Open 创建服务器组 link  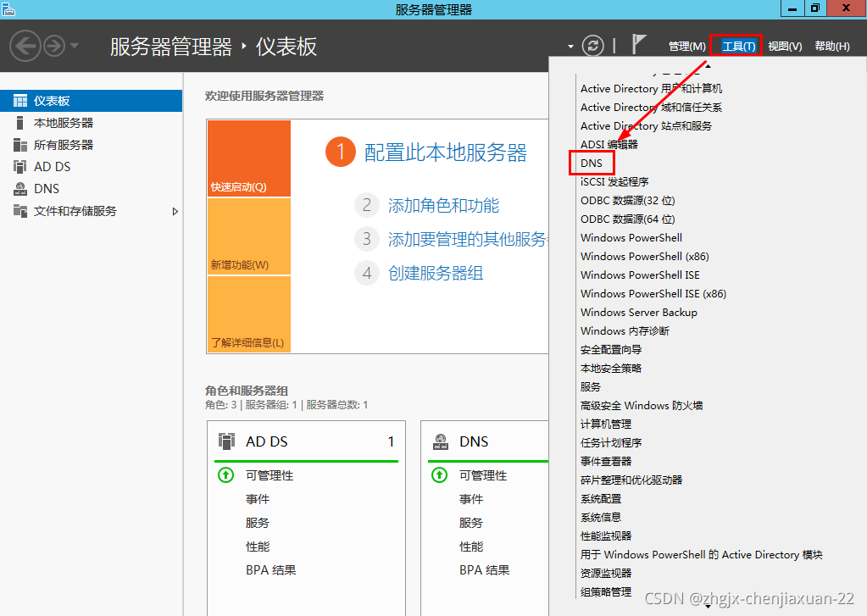pyautogui.click(x=436, y=273)
